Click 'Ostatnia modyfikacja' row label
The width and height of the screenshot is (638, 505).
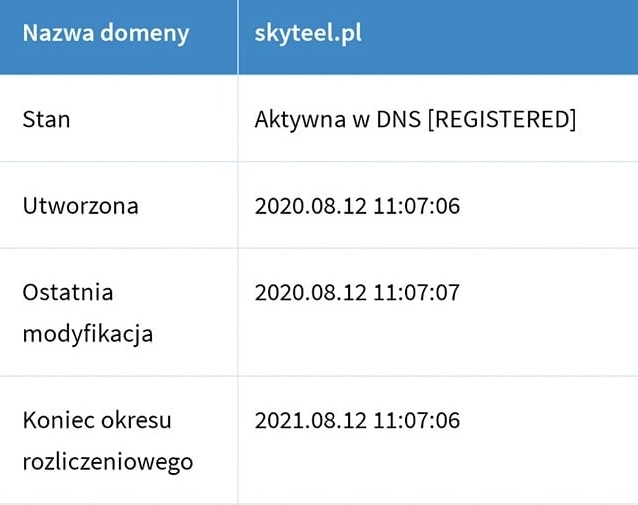click(x=87, y=313)
